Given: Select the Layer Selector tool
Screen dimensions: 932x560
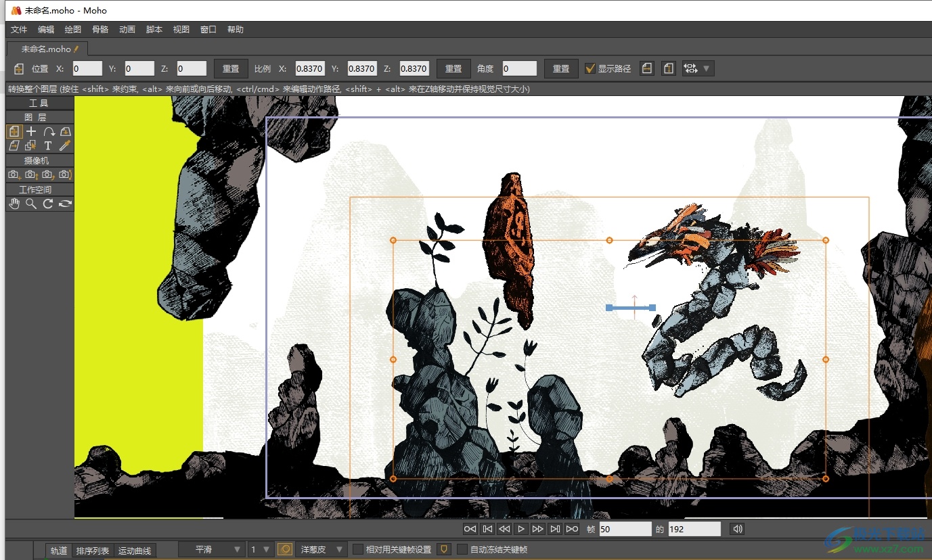Looking at the screenshot, I should pyautogui.click(x=31, y=145).
